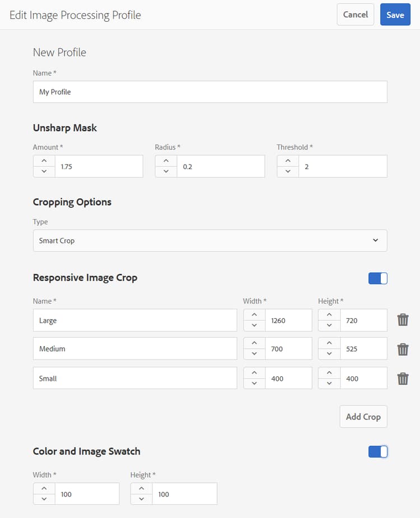Delete the Large crop row
Image resolution: width=420 pixels, height=518 pixels.
[403, 320]
